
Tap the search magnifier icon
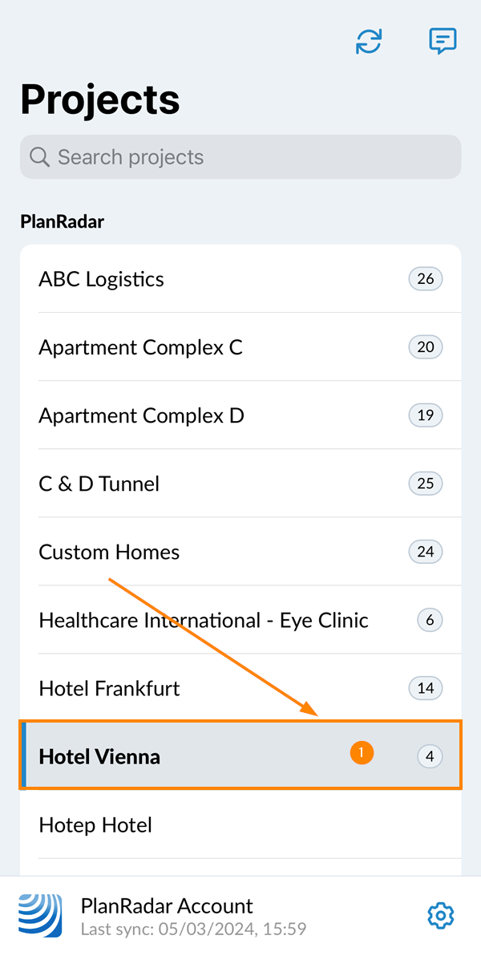click(39, 157)
